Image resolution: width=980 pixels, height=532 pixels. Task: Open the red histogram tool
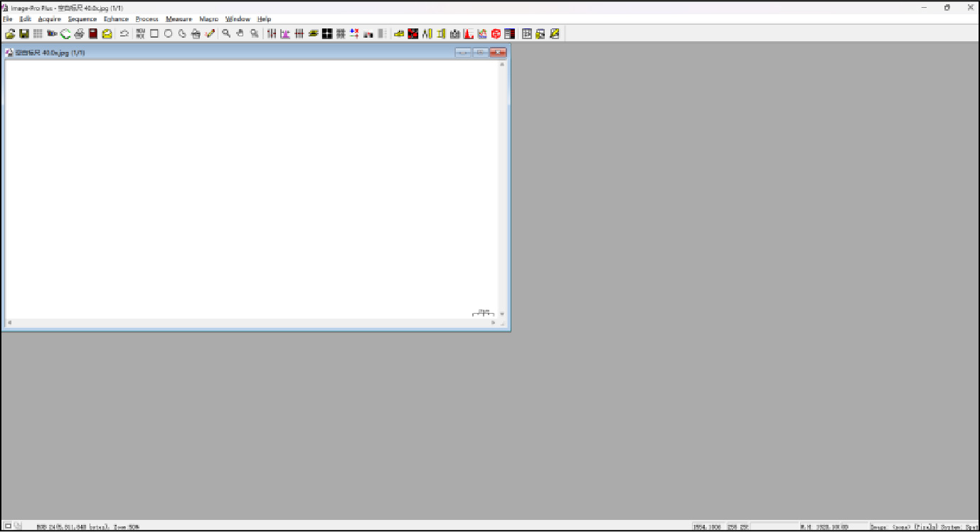point(469,33)
